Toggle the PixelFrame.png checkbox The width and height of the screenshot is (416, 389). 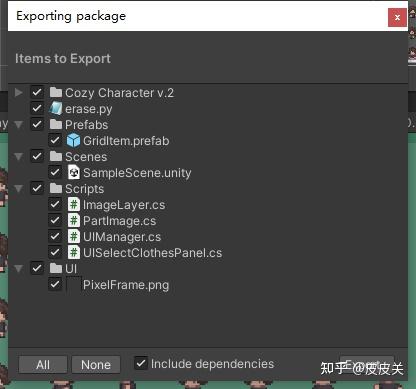click(x=55, y=284)
